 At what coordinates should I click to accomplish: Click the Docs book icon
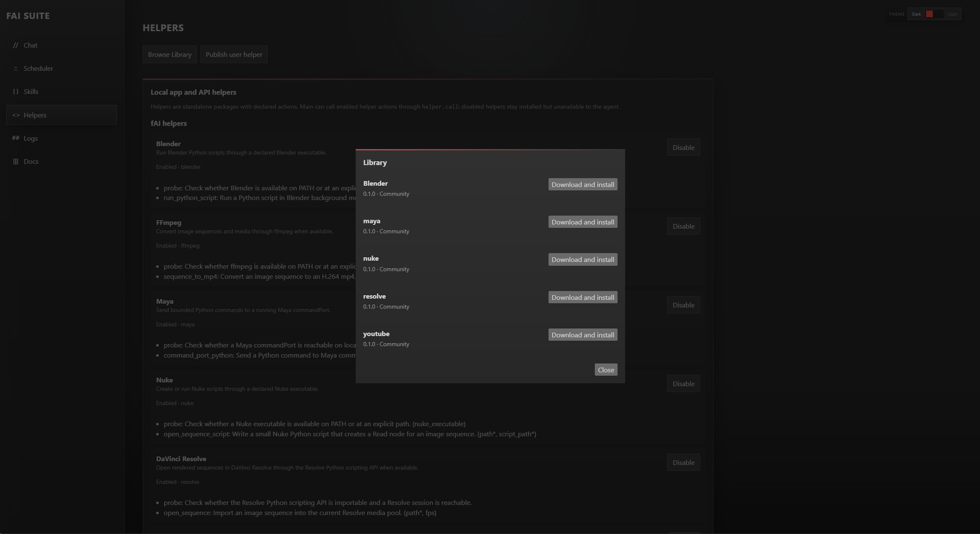16,161
